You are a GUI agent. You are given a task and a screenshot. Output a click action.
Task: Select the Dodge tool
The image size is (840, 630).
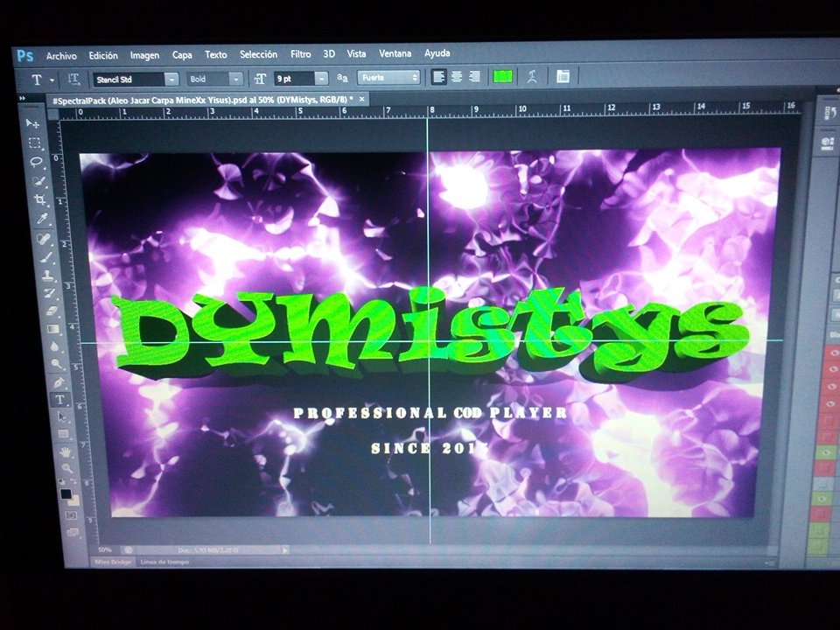coord(56,364)
